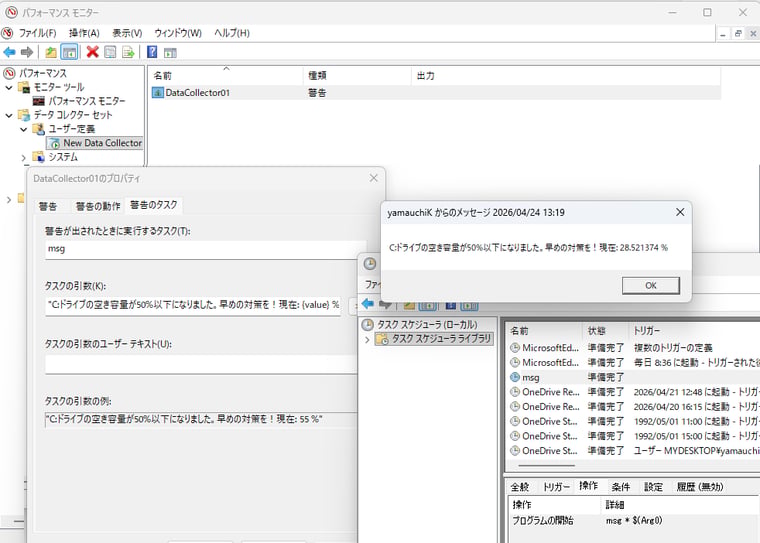
Task: Click the task-to-run field containing msg
Action: [205, 250]
